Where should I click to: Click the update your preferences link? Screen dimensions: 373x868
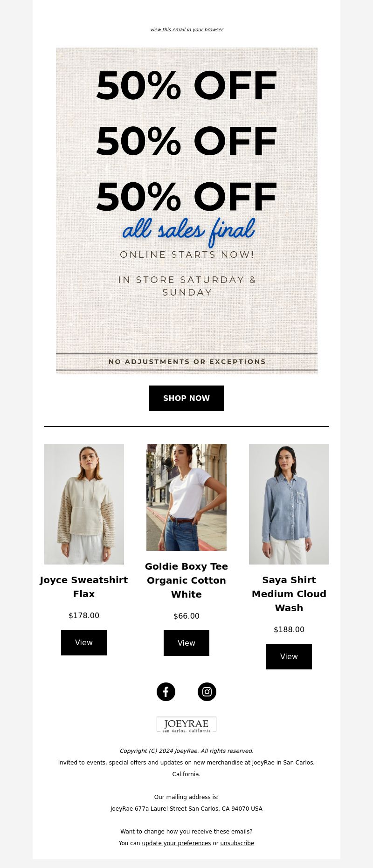176,843
